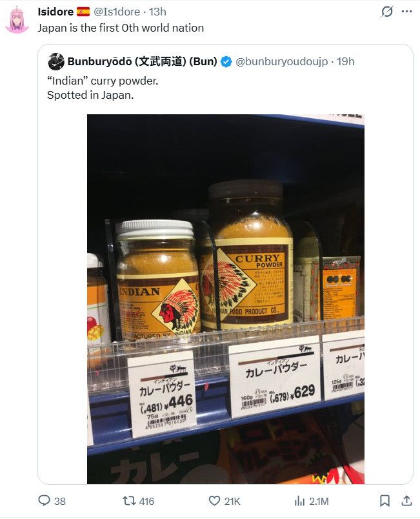Open the 13h post timestamp

click(157, 12)
